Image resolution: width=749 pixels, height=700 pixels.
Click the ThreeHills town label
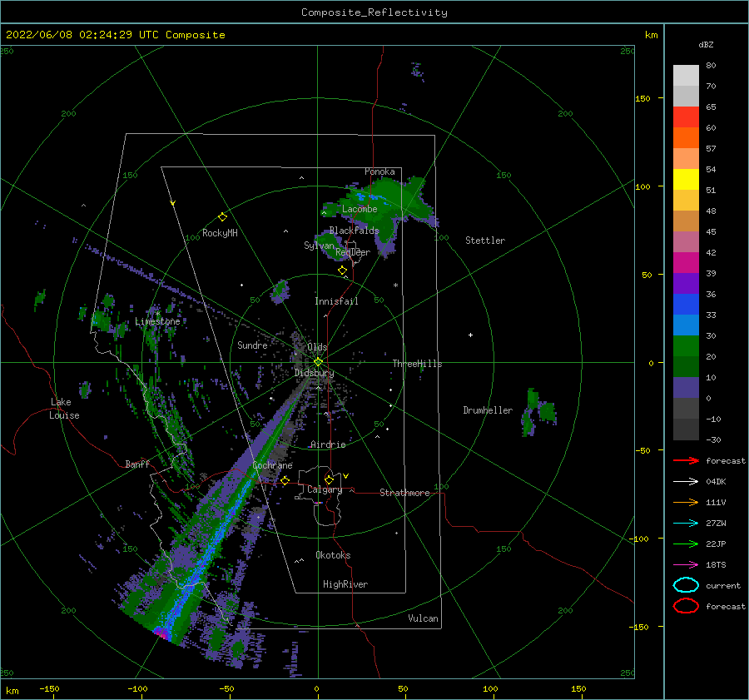tap(417, 364)
